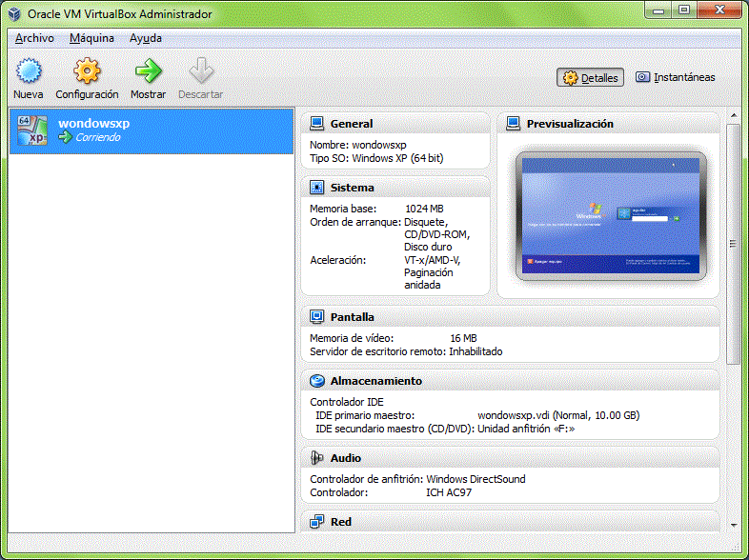
Task: Click 'Windows DirectSound' host driver value
Action: tap(476, 479)
